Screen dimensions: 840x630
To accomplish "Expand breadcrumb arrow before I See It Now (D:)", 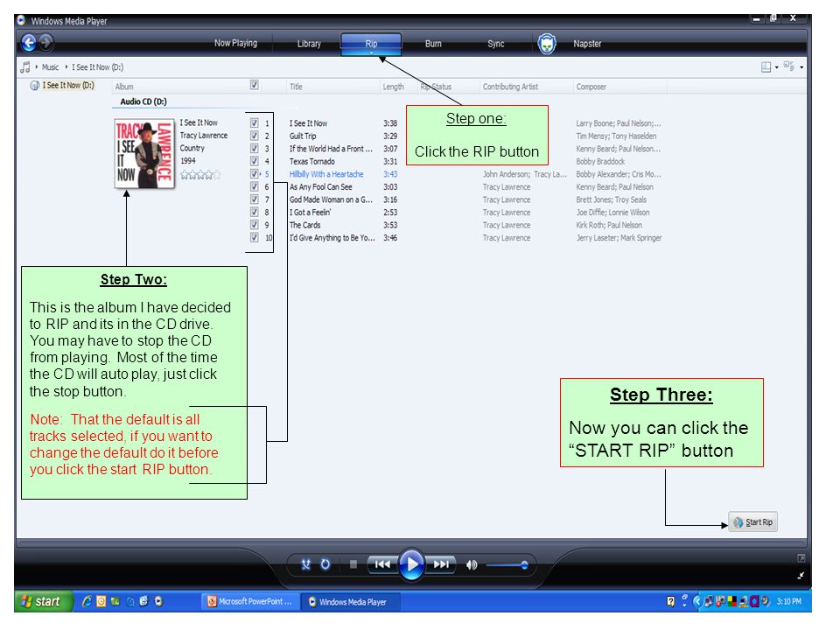I will click(66, 67).
